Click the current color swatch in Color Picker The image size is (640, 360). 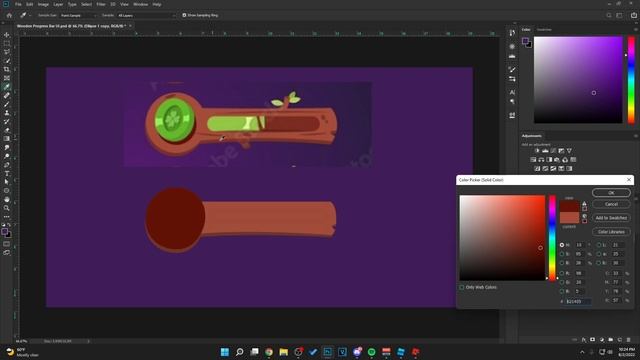coord(569,218)
